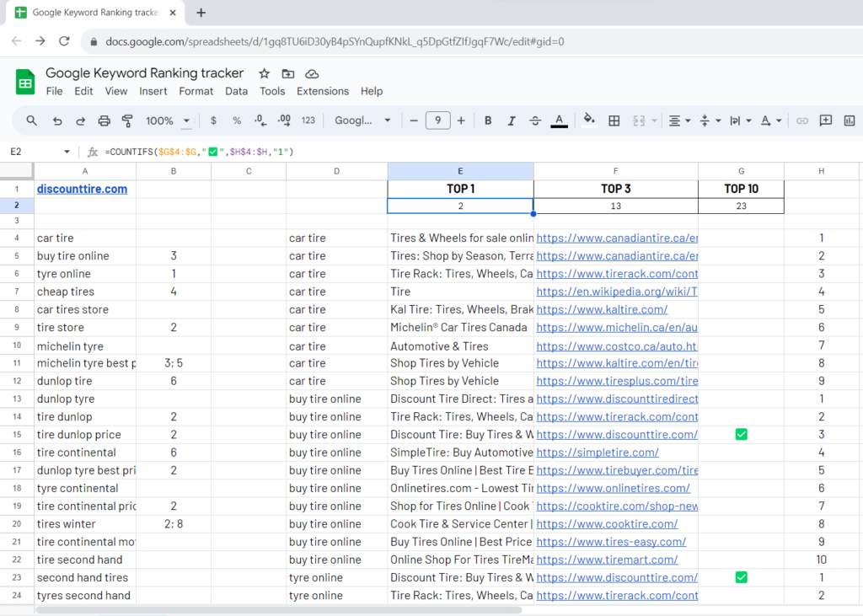Click the browser address bar URL
The image size is (863, 616).
click(335, 41)
